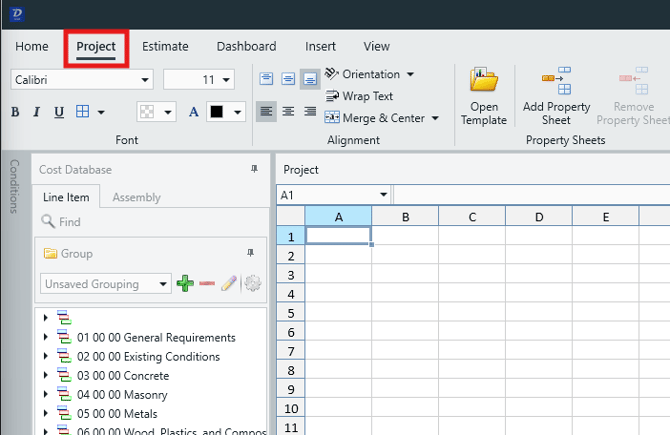Screen dimensions: 670x435
Task: Remove grouping with the red minus icon
Action: (207, 284)
